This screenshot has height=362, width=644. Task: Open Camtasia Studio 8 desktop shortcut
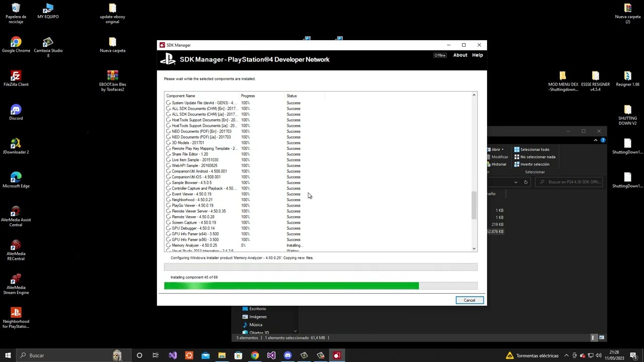[48, 47]
